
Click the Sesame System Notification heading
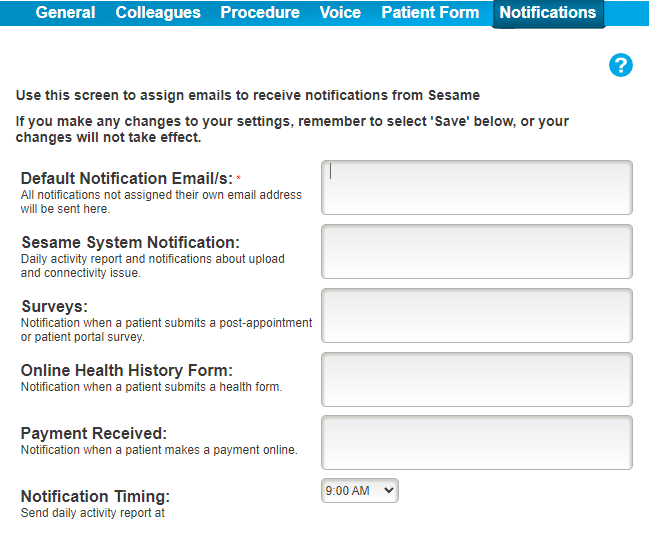click(130, 242)
